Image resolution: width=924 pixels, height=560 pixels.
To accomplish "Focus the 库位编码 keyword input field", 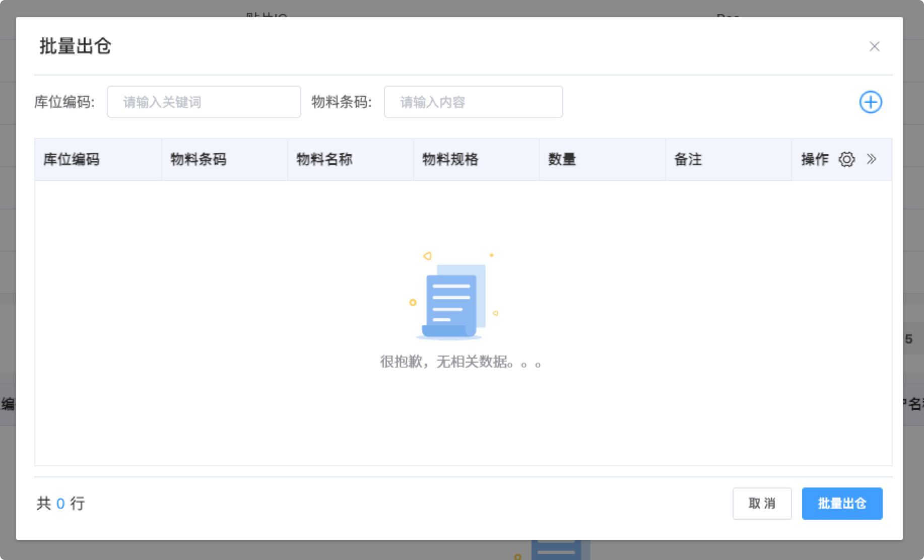I will tap(204, 102).
